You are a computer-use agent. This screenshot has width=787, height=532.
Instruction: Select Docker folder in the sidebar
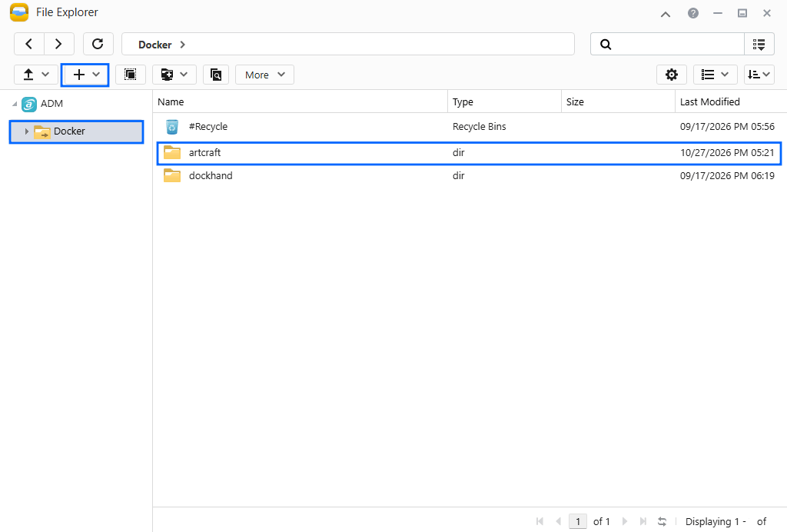76,131
